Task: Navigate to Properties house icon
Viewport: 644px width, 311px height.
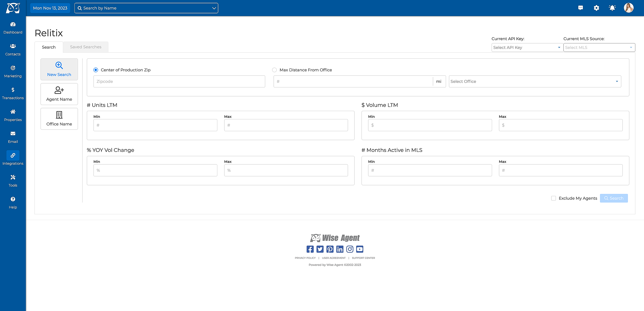Action: (x=13, y=112)
